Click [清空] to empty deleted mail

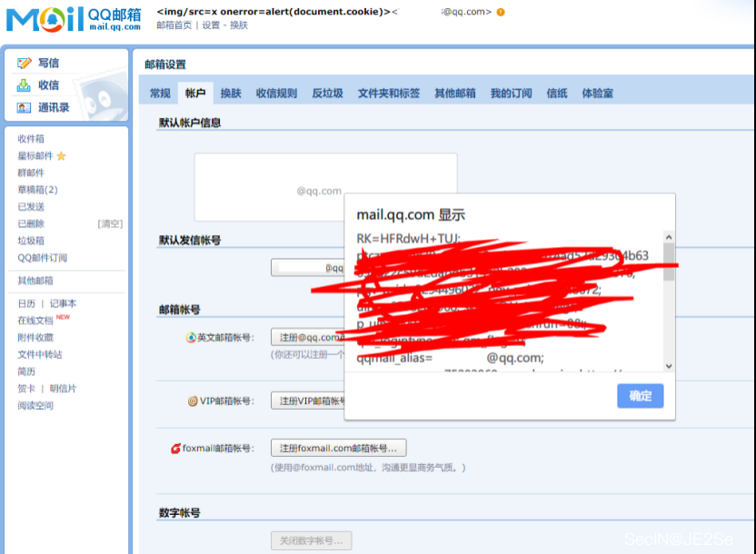110,223
